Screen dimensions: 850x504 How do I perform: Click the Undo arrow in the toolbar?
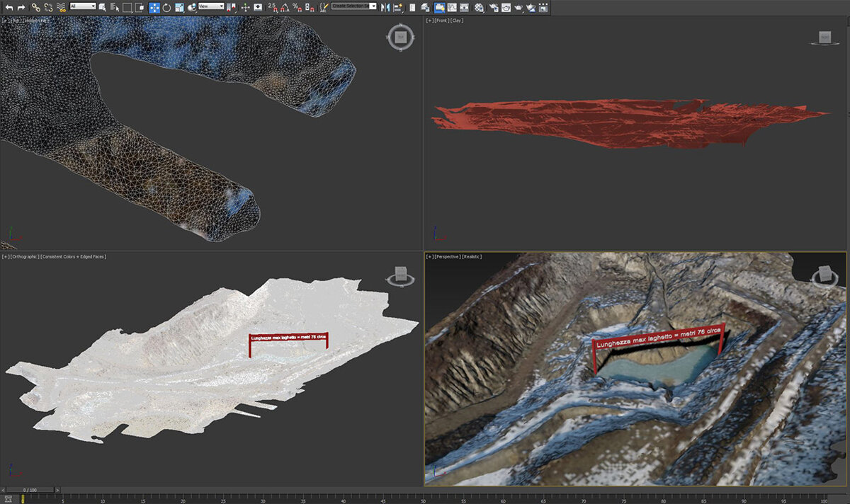9,7
